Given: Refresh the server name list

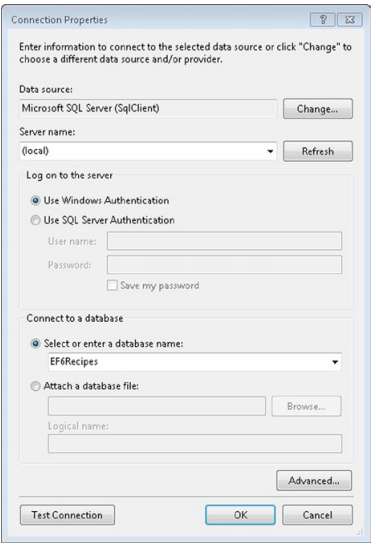Looking at the screenshot, I should (x=318, y=151).
